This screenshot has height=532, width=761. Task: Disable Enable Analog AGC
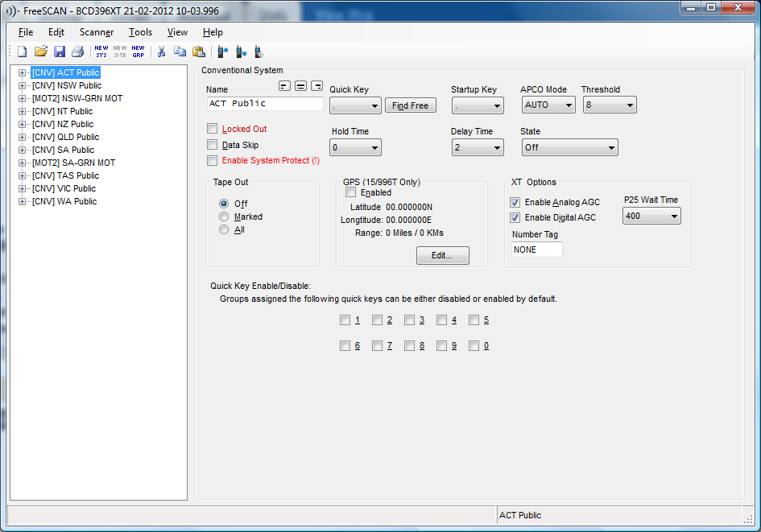[515, 202]
